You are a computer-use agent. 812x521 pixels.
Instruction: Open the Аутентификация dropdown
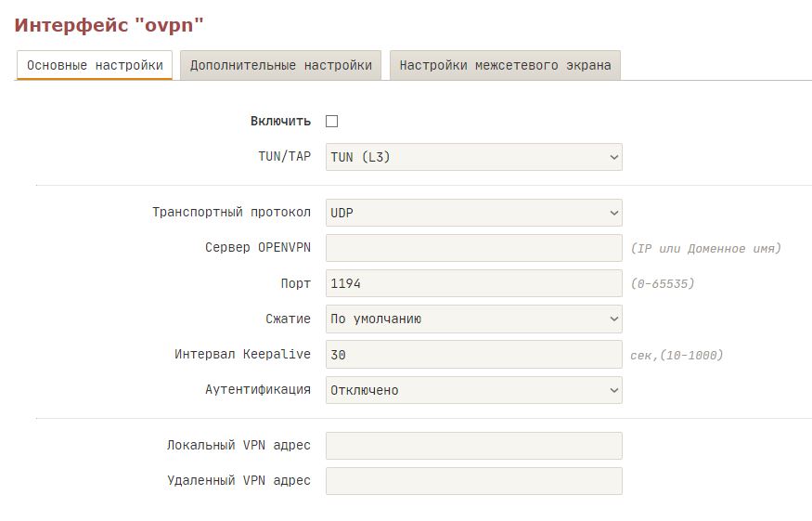click(x=474, y=390)
